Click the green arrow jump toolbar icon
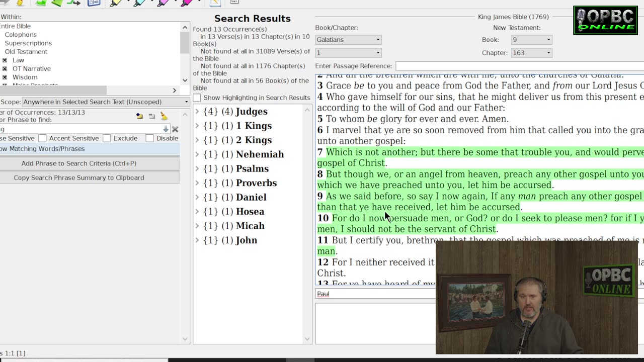644x362 pixels. (73, 3)
